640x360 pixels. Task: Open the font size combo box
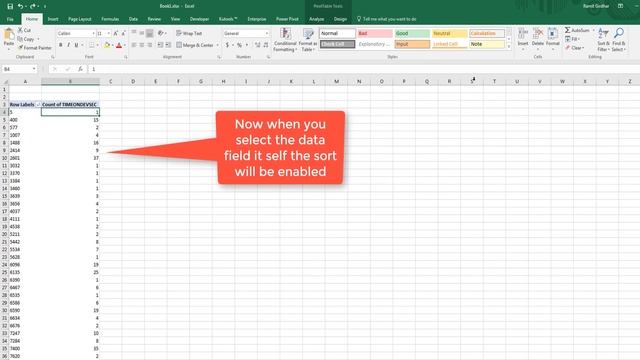point(103,33)
